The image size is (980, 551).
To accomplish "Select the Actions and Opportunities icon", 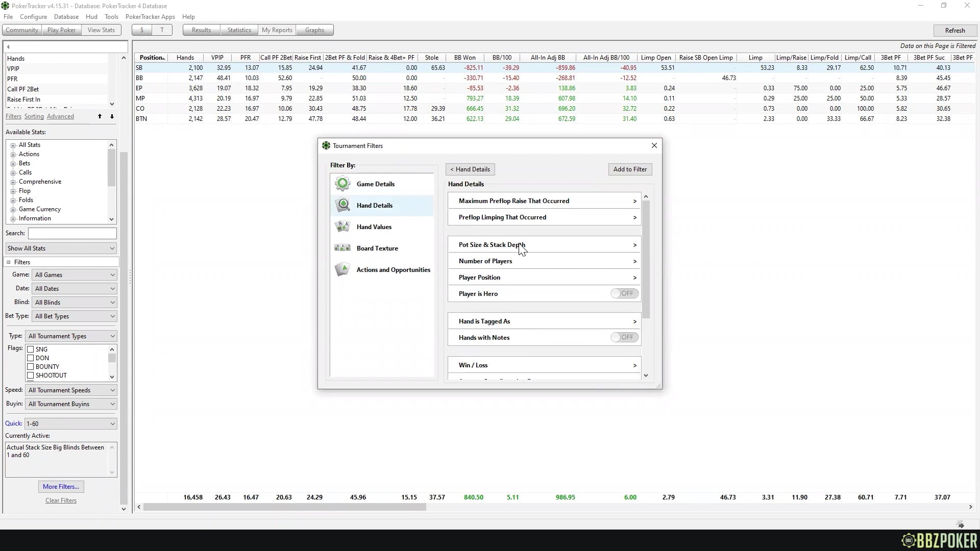I will point(342,269).
